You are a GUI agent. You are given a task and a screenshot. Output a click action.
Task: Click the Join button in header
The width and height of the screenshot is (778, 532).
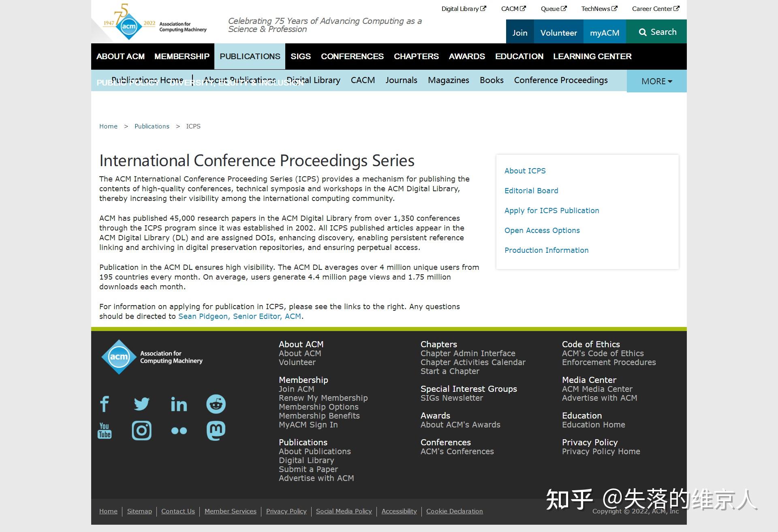coord(519,33)
